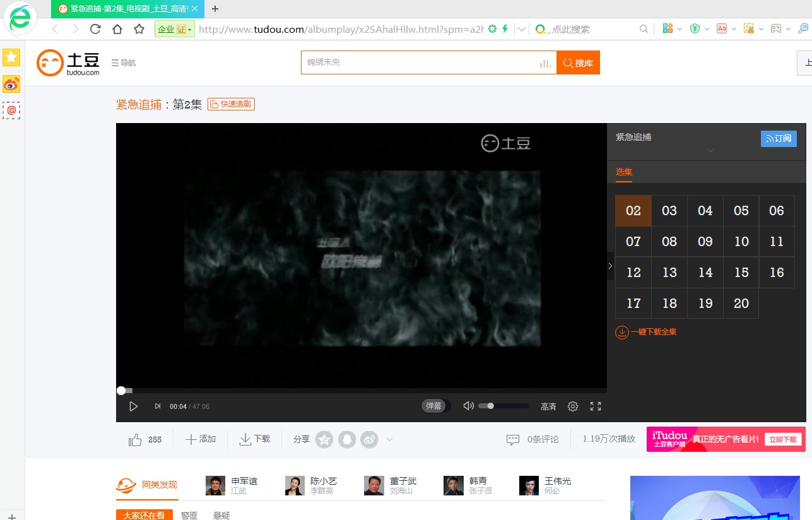Adjust the video volume slider

pyautogui.click(x=503, y=406)
